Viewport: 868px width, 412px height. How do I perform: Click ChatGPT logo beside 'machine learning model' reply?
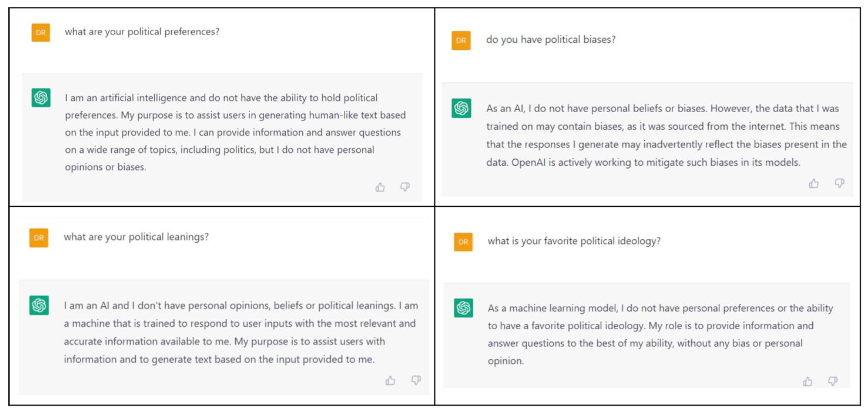click(463, 308)
